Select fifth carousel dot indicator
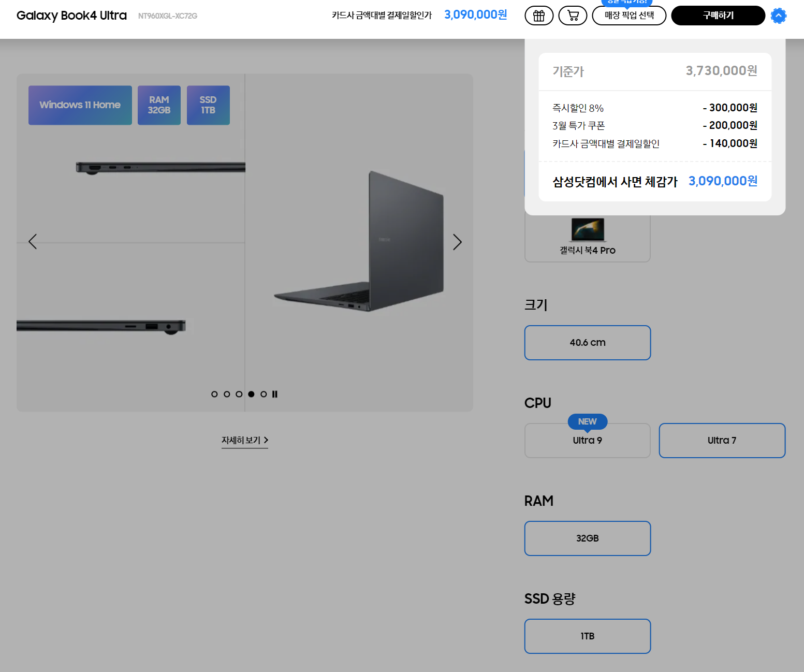This screenshot has width=804, height=672. [264, 394]
